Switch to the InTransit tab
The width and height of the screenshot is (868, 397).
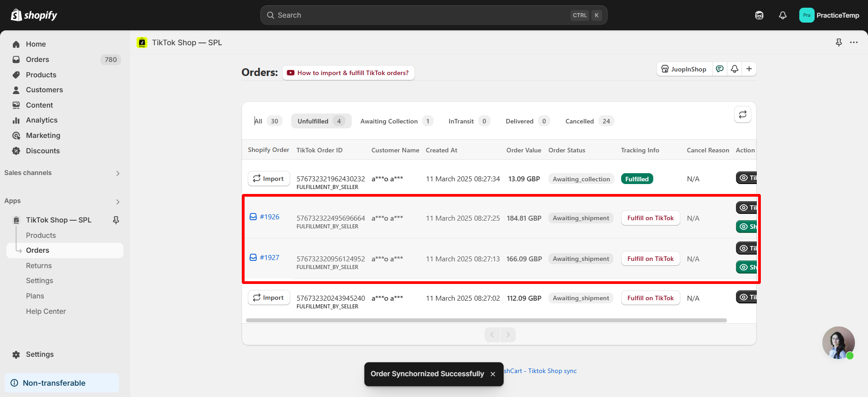(469, 121)
